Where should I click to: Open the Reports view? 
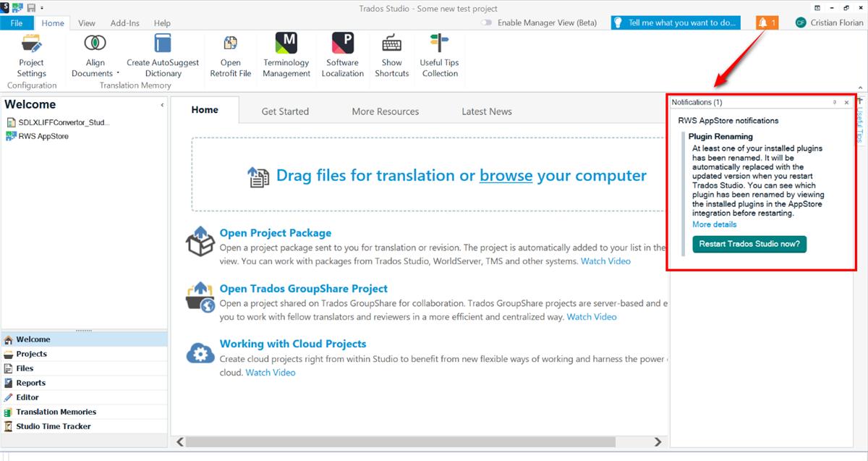84,383
